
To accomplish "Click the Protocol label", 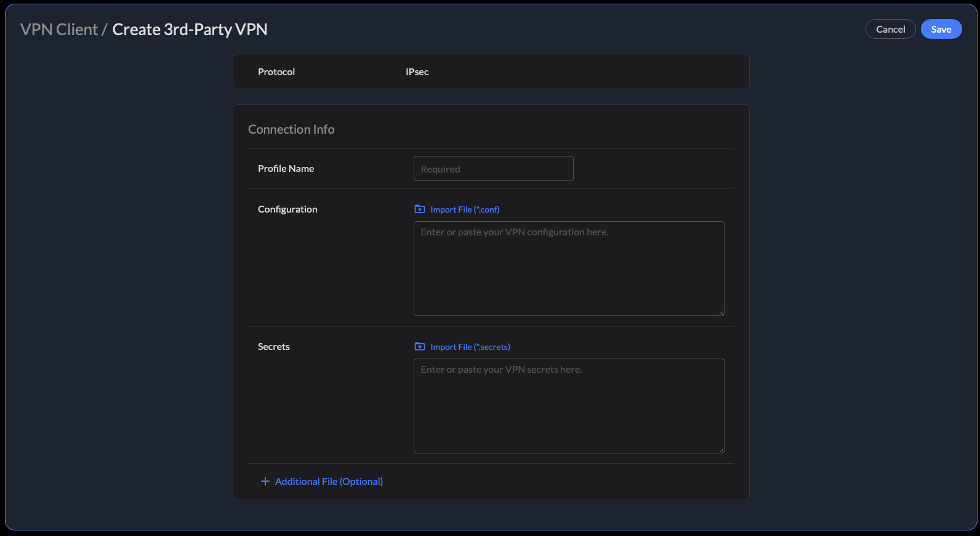I will [x=276, y=72].
